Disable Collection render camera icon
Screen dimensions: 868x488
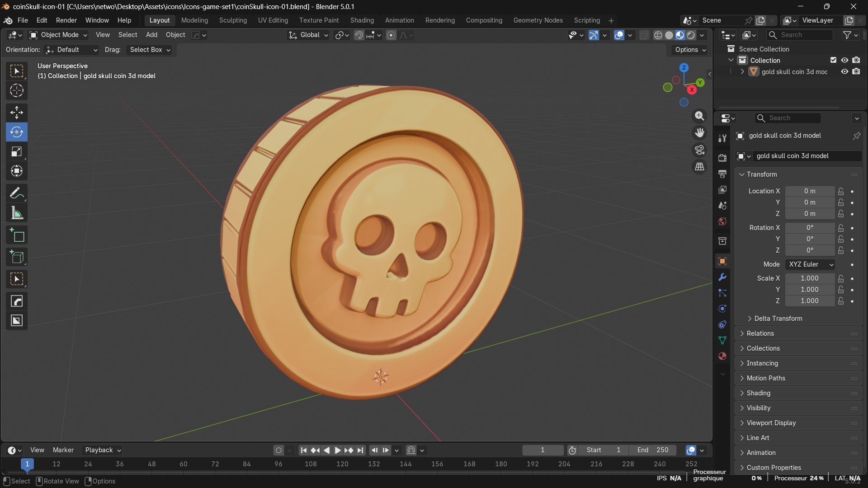click(x=856, y=60)
